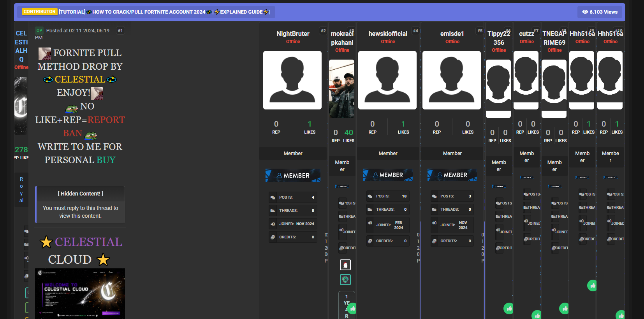Click the posts icon in hewskiofficial's stats

(x=370, y=196)
